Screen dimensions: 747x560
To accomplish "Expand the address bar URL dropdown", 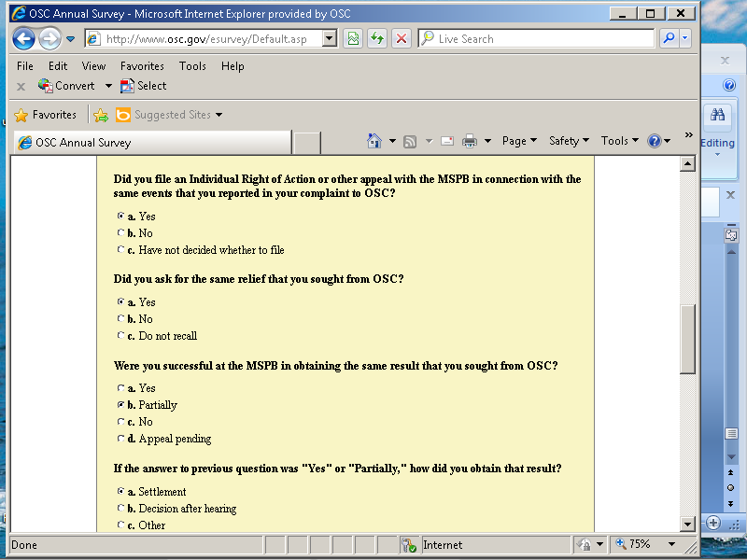I will pos(330,38).
